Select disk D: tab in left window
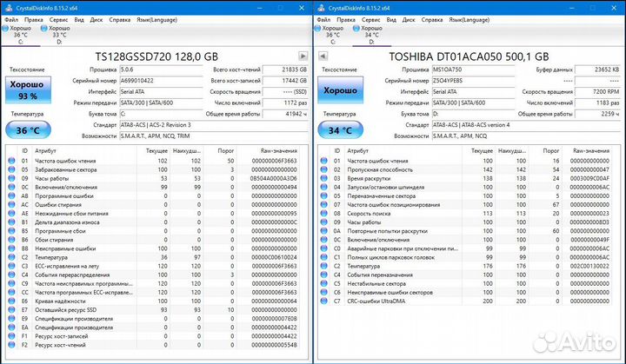Image resolution: width=626 pixels, height=364 pixels. pyautogui.click(x=59, y=35)
